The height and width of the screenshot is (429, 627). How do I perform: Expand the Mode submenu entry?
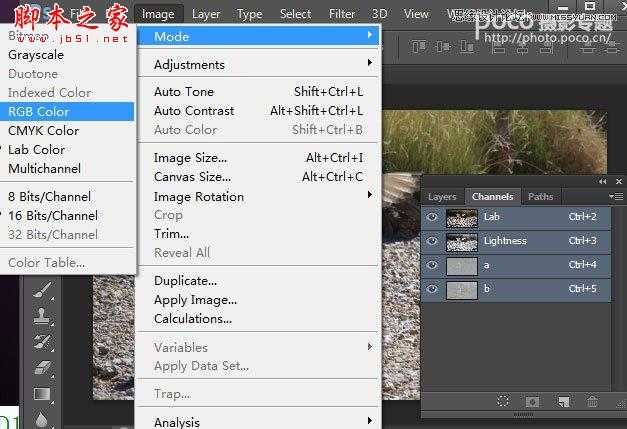coord(259,36)
